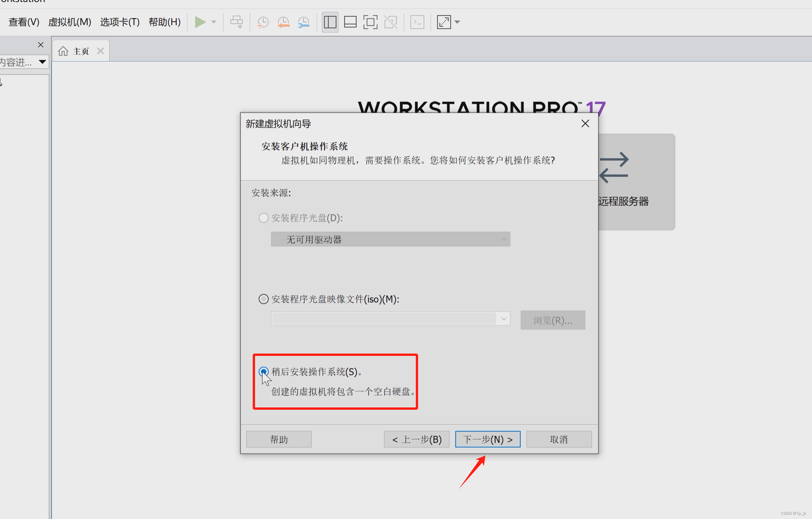
Task: Revert to snapshot with the orange arrow clock icon
Action: coord(283,22)
